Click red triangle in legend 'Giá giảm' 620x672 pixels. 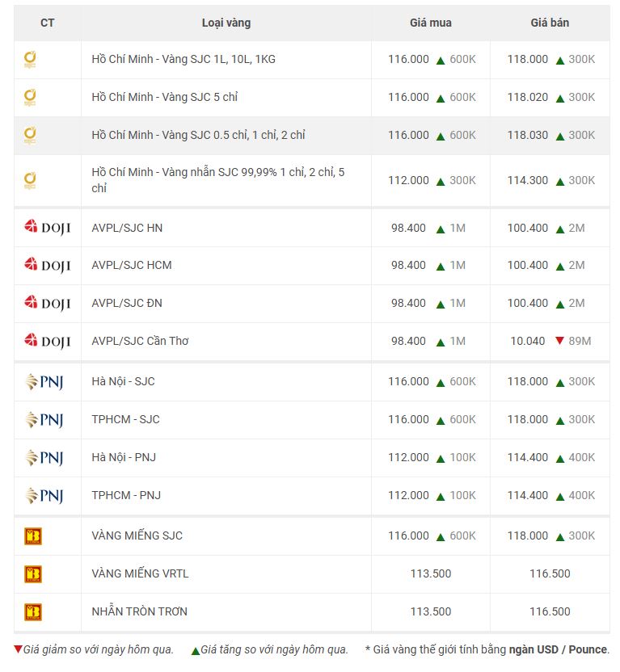pos(18,649)
